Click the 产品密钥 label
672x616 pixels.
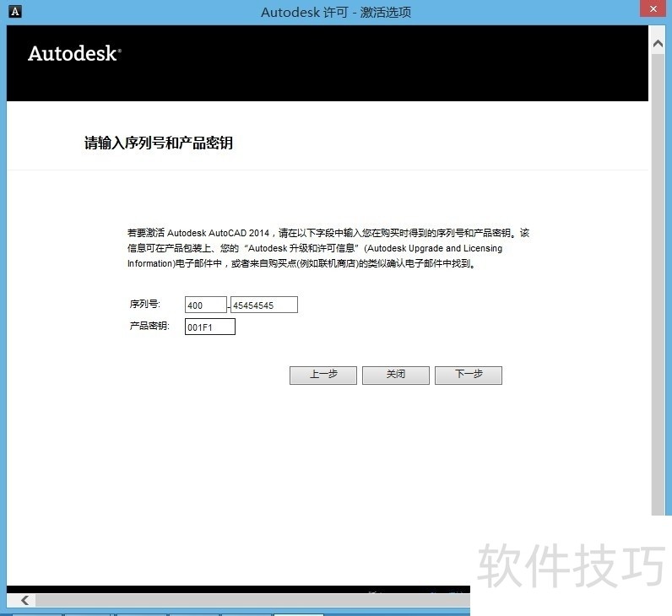pyautogui.click(x=149, y=326)
